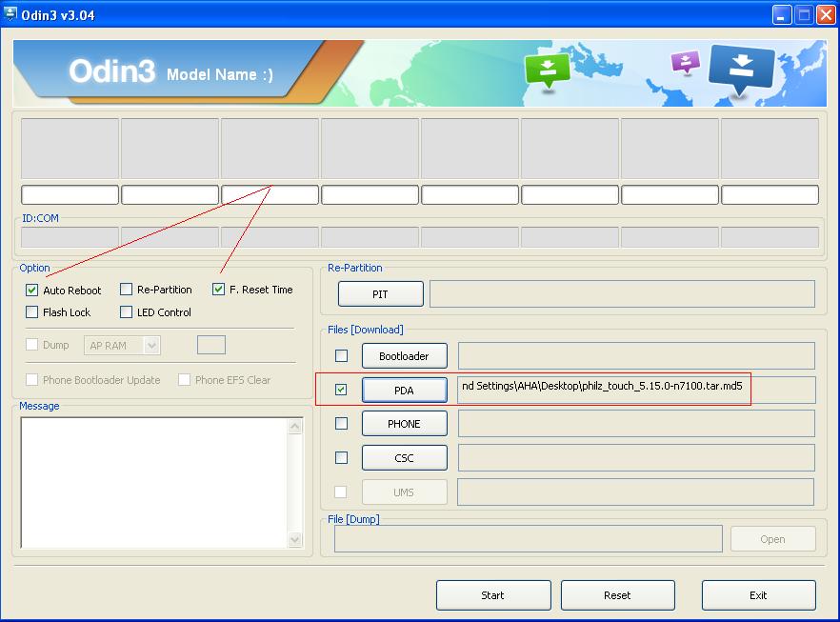Click the File [Dump] path field
Viewport: 840px width, 622px height.
pos(529,538)
